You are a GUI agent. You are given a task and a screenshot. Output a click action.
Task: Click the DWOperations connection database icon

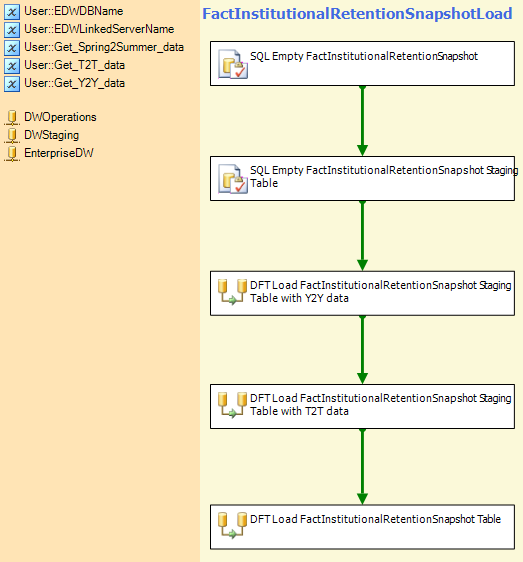point(12,118)
